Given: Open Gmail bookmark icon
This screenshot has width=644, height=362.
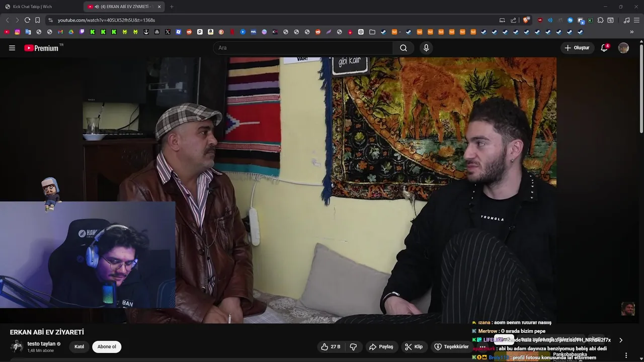Looking at the screenshot, I should (60, 32).
